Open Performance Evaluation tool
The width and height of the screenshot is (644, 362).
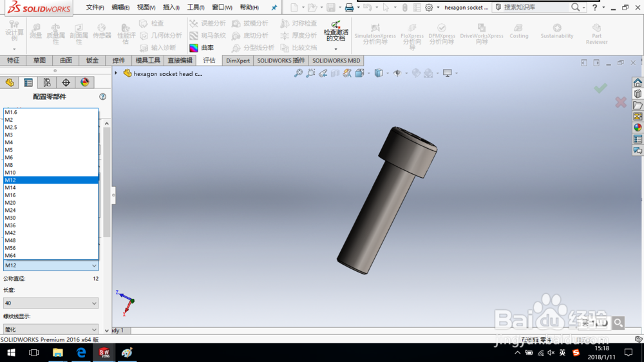126,33
